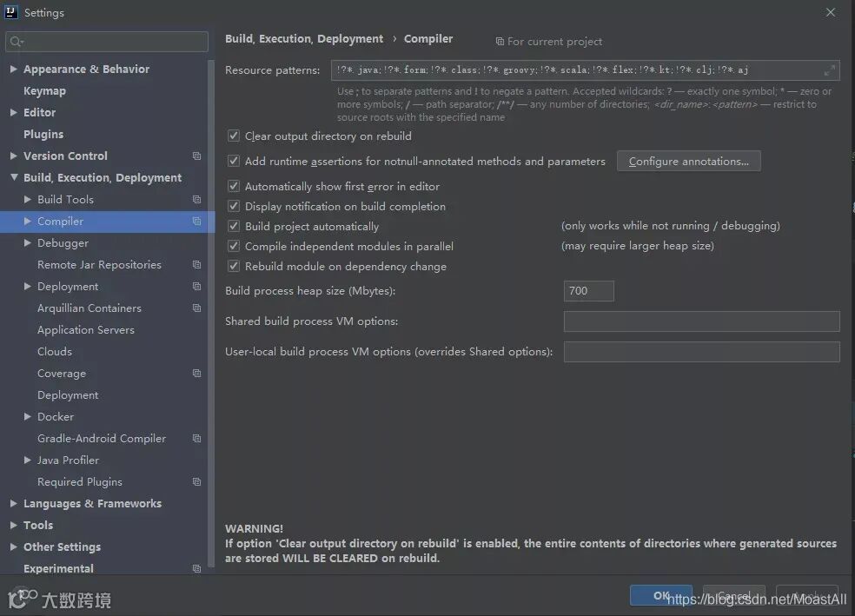Open the Keymap settings page
The width and height of the screenshot is (855, 616).
coord(44,91)
